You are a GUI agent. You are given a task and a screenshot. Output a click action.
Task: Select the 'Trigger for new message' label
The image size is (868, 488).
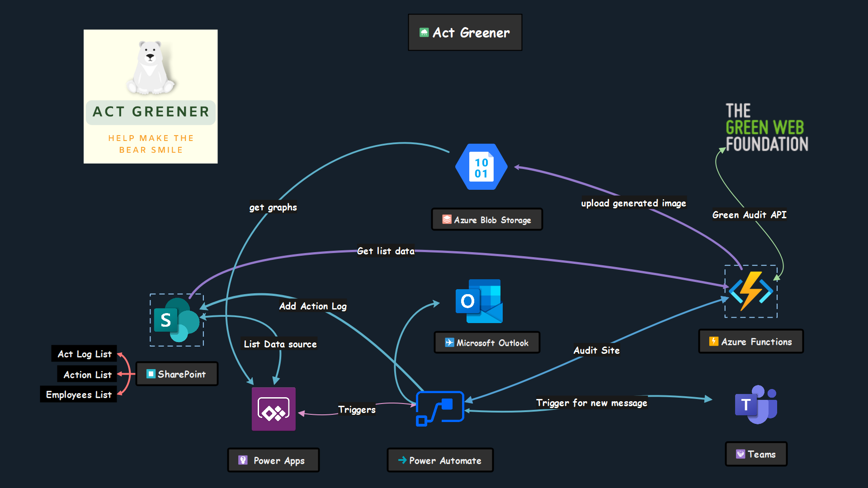pyautogui.click(x=591, y=403)
